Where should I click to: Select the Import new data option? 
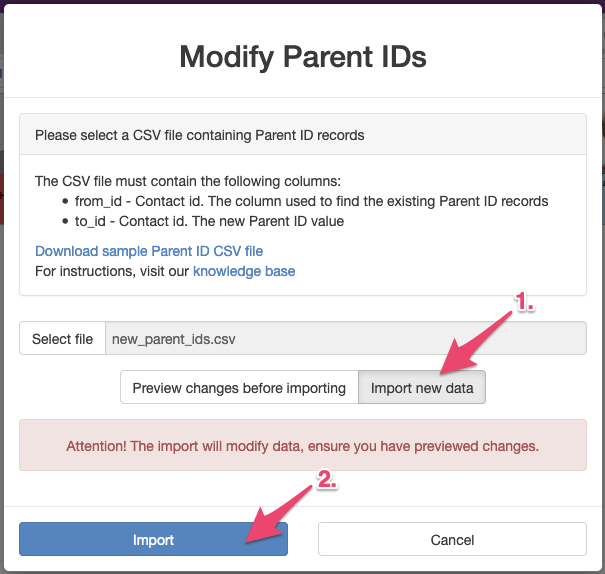(422, 387)
